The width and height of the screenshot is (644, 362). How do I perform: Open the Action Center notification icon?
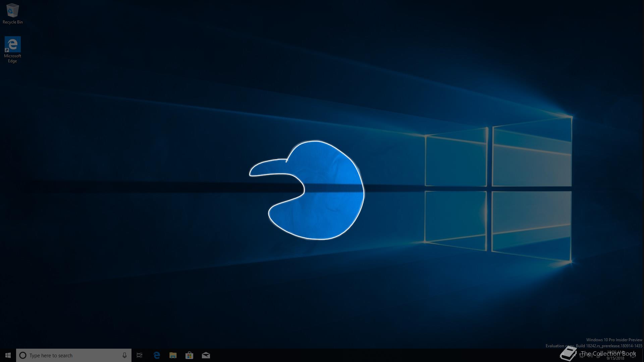pos(633,355)
